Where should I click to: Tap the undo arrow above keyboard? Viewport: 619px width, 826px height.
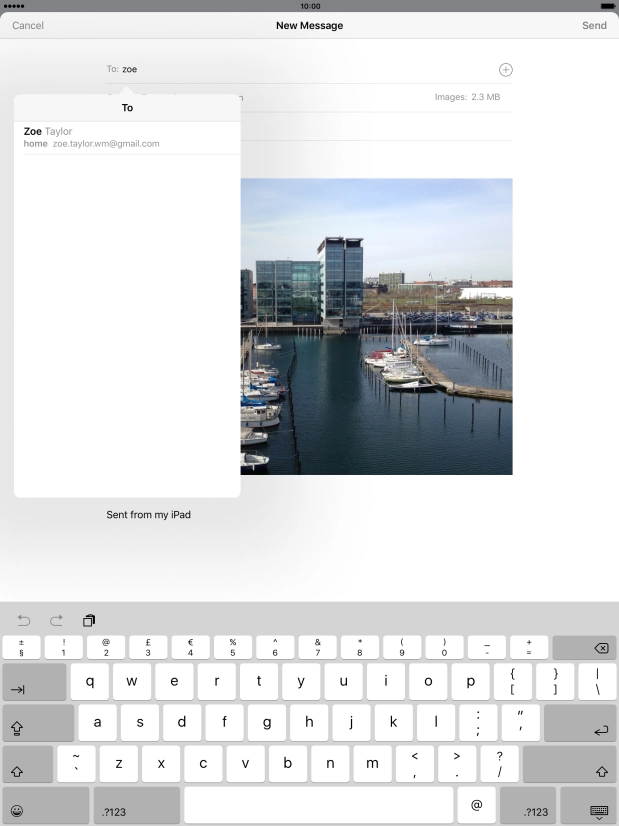coord(24,620)
